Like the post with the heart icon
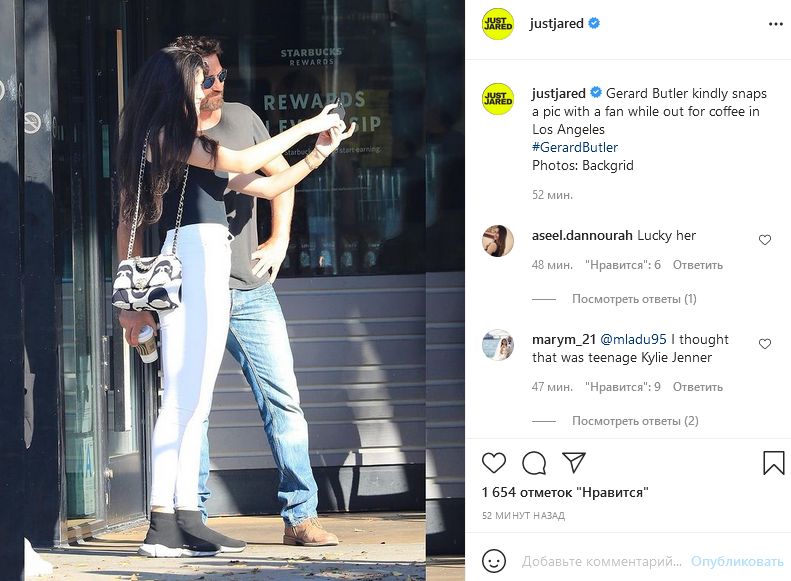 click(494, 462)
